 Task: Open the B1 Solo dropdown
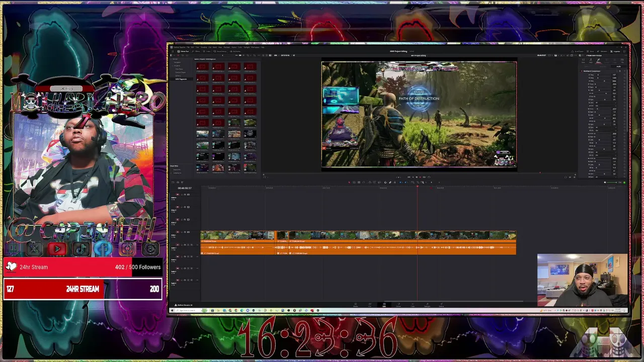(606, 103)
